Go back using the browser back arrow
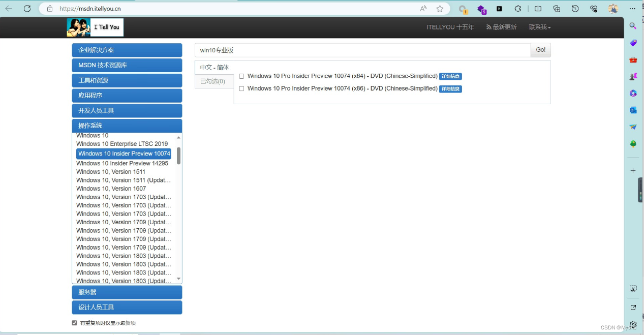 9,9
